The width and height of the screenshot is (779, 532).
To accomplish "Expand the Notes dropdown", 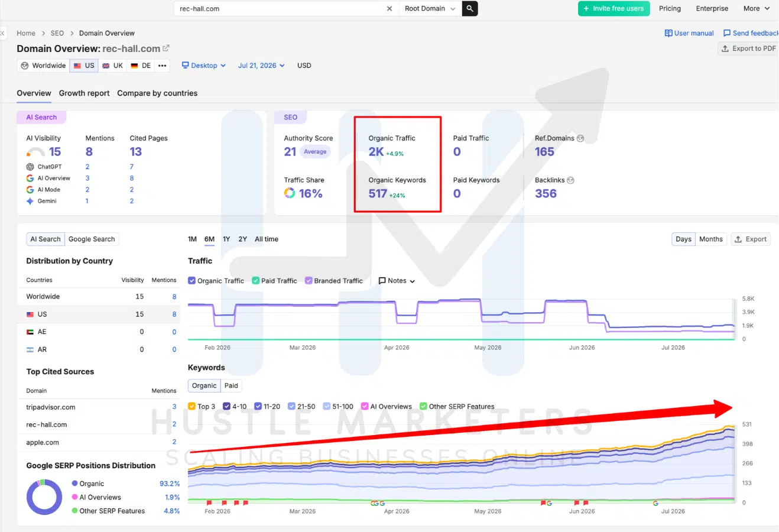I will [x=397, y=281].
